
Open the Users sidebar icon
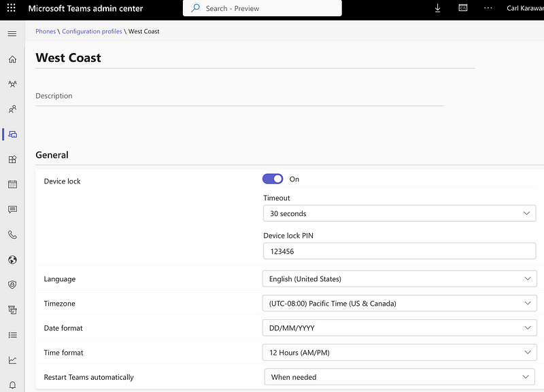12,109
